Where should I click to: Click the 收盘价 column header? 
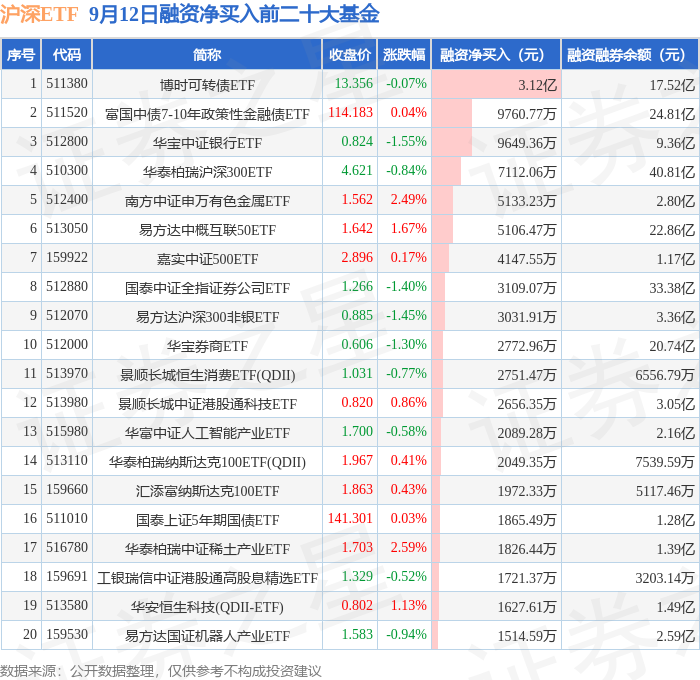(350, 55)
